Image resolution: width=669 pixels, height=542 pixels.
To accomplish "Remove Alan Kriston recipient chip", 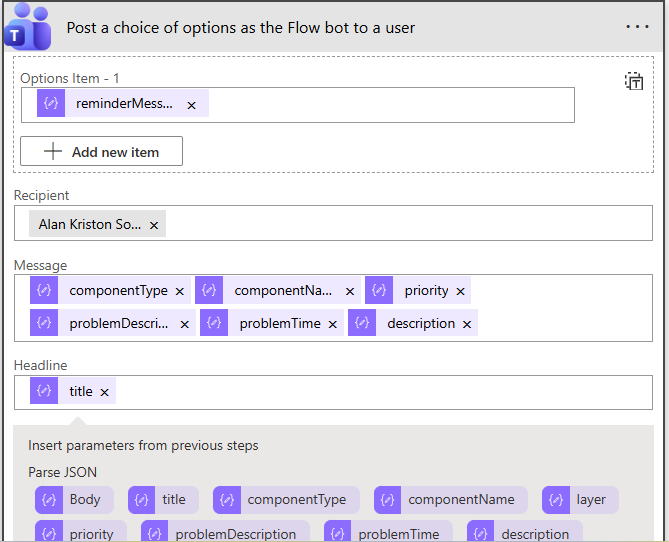I will coord(154,226).
